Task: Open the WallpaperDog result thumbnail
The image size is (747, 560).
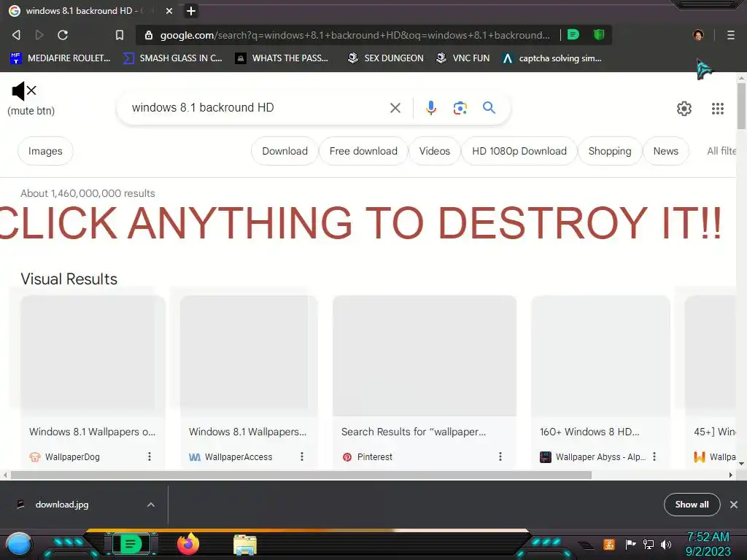Action: pos(93,356)
